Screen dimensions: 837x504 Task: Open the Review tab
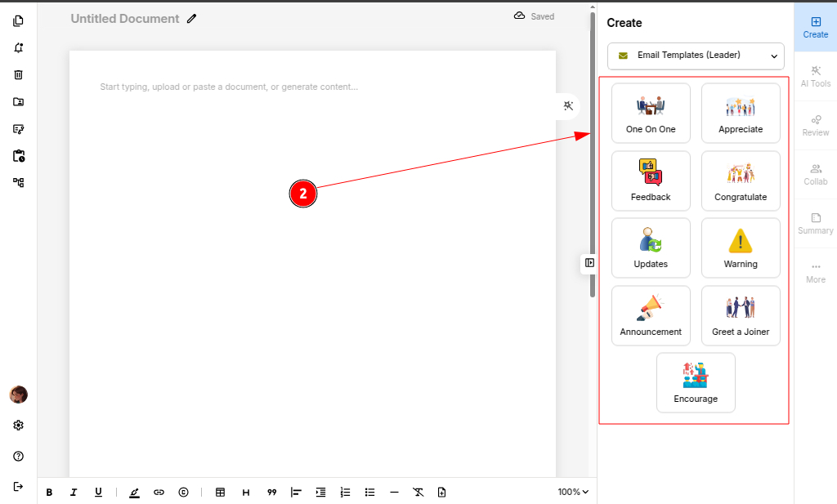(x=815, y=125)
